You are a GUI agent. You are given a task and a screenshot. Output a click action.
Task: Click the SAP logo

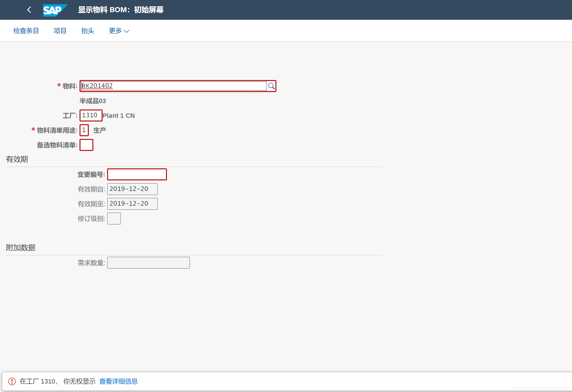click(x=55, y=10)
